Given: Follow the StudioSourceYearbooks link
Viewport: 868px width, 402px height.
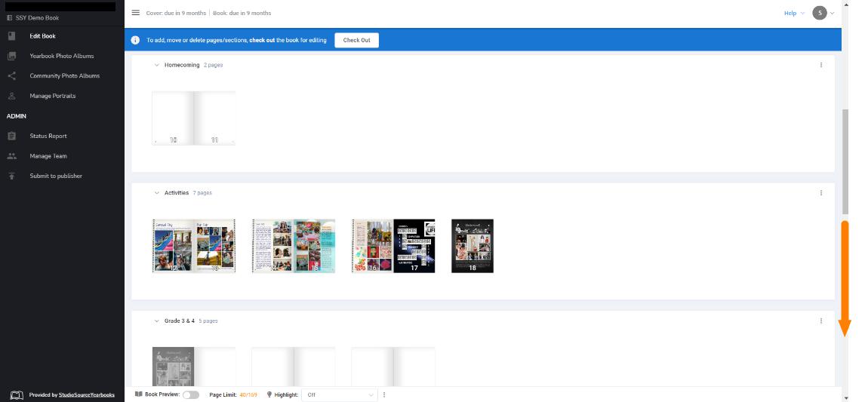Looking at the screenshot, I should [x=87, y=394].
